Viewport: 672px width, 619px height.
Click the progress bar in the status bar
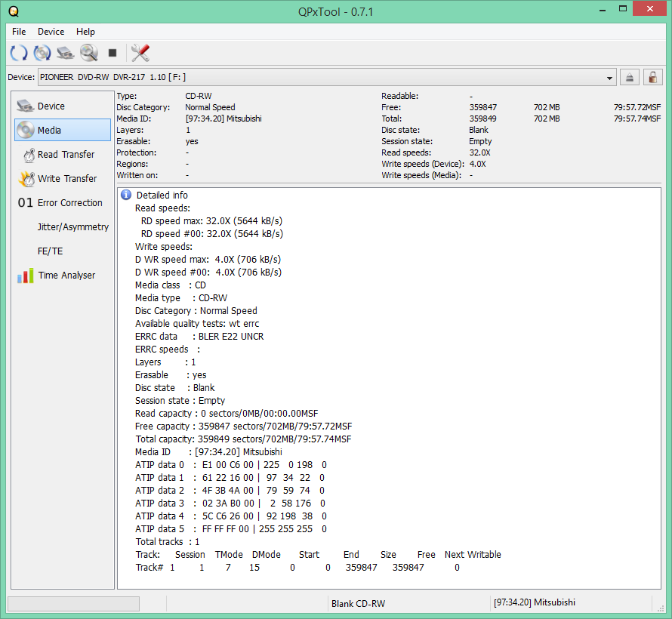click(x=74, y=604)
